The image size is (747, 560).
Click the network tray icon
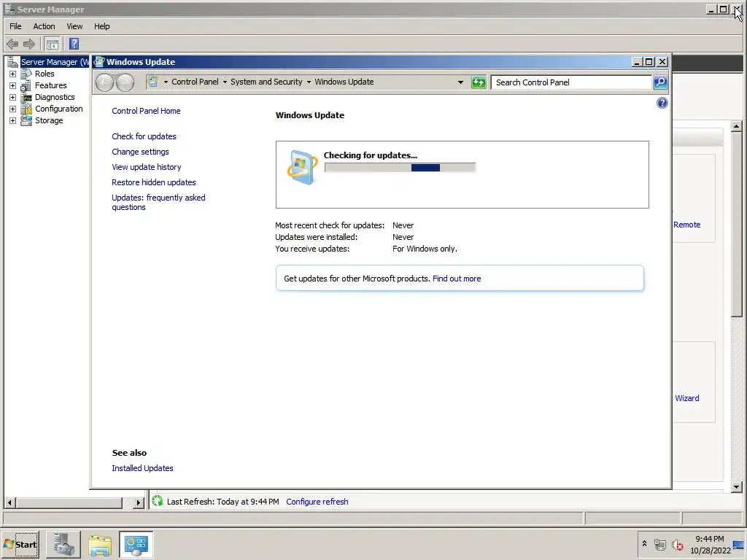659,544
